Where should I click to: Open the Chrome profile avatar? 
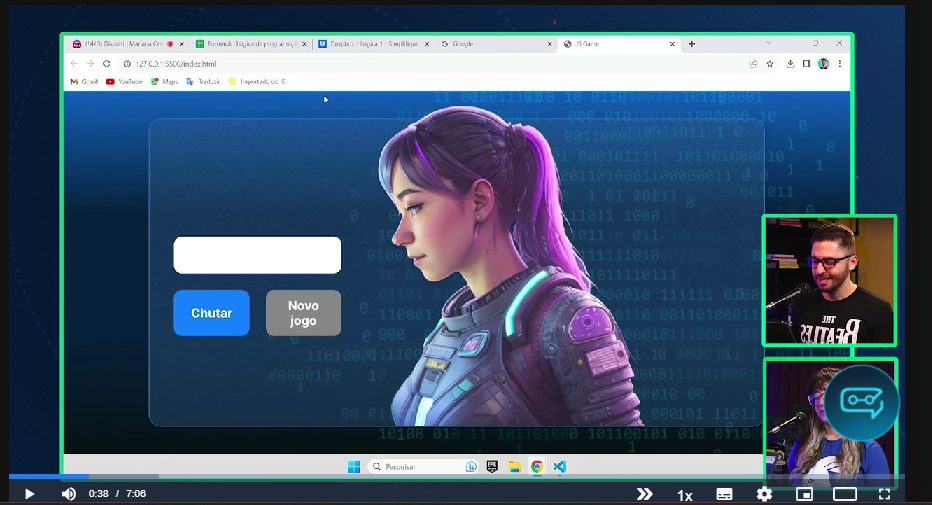pyautogui.click(x=823, y=64)
